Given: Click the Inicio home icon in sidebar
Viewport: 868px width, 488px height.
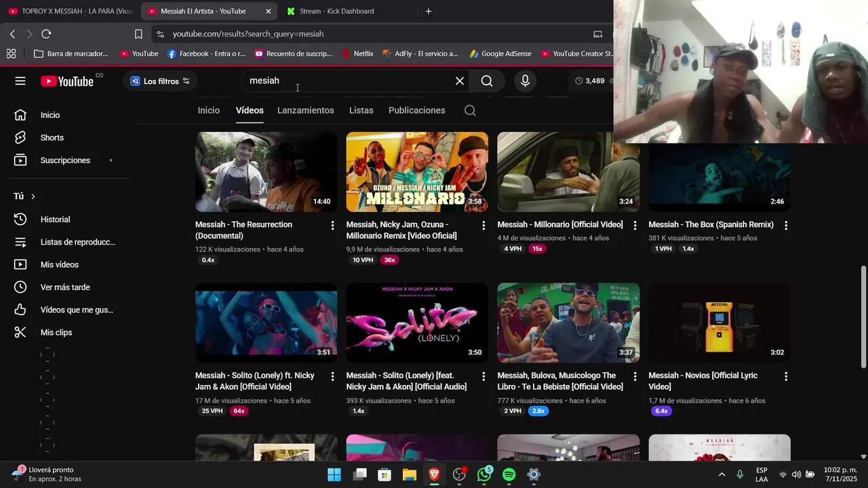Looking at the screenshot, I should [20, 115].
